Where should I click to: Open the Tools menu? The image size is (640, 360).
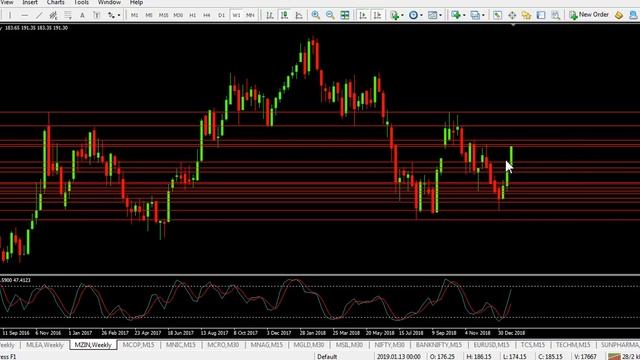(x=81, y=2)
